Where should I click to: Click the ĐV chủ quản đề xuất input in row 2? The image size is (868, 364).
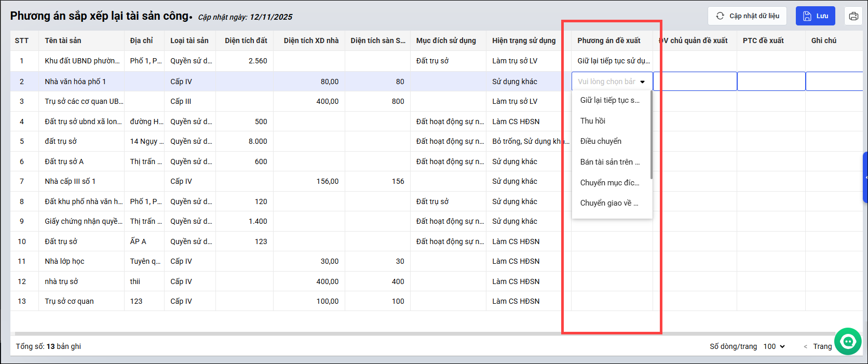tap(695, 82)
